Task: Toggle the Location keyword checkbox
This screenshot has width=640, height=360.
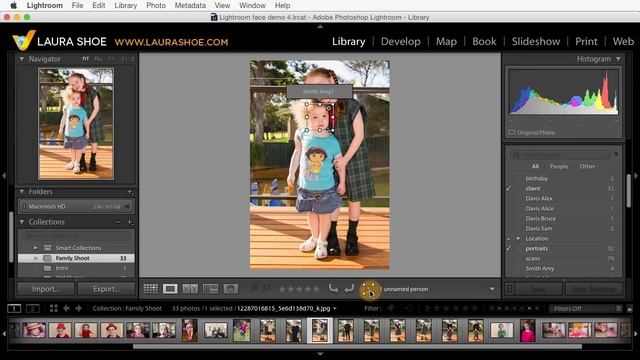Action: (509, 238)
